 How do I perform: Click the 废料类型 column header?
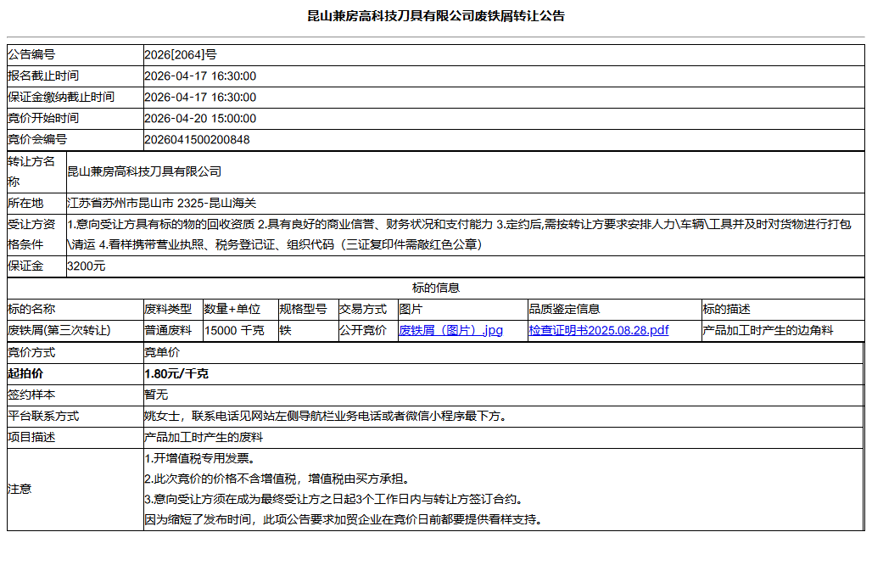pos(168,310)
